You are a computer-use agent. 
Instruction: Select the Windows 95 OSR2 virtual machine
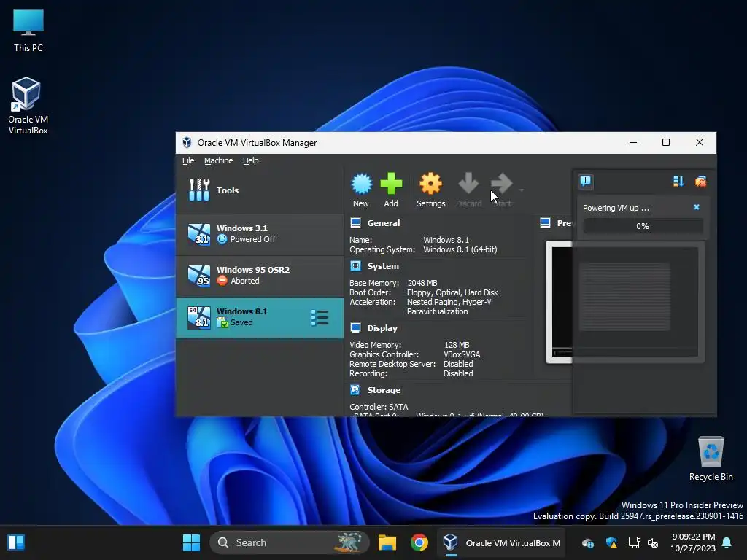click(x=260, y=275)
